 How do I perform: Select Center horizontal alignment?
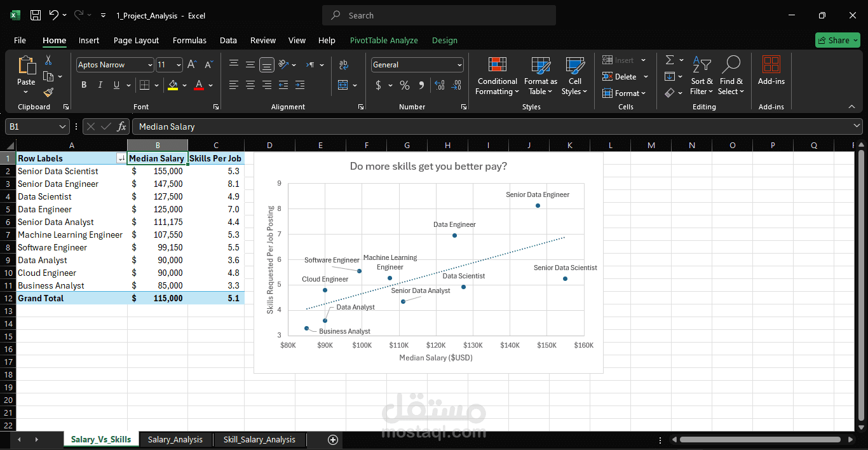point(250,85)
